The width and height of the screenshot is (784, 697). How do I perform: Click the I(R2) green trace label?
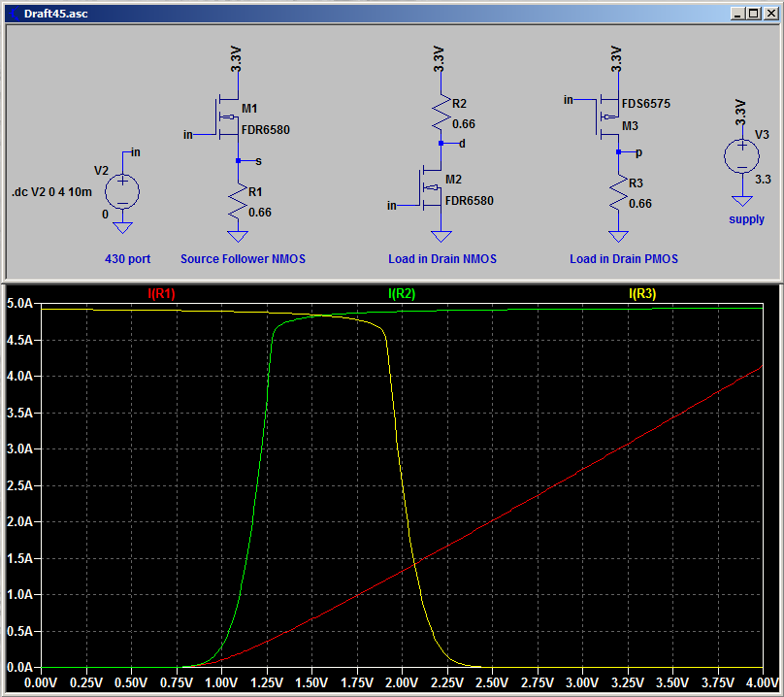click(402, 294)
